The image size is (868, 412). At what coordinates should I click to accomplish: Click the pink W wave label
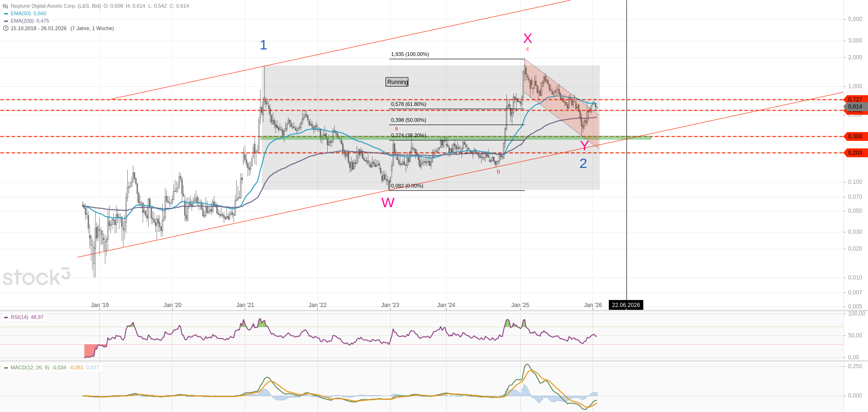click(388, 203)
